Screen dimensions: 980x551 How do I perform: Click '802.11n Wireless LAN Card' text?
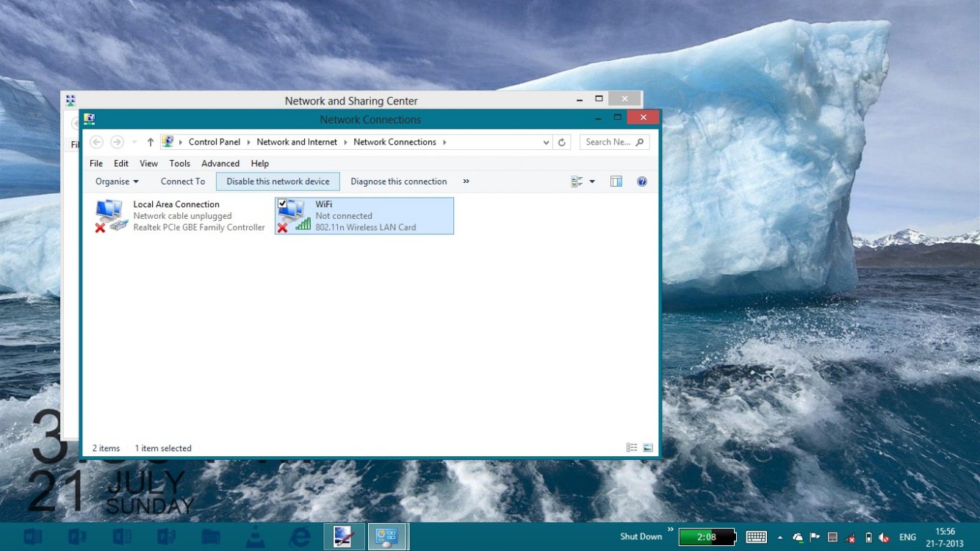(366, 227)
